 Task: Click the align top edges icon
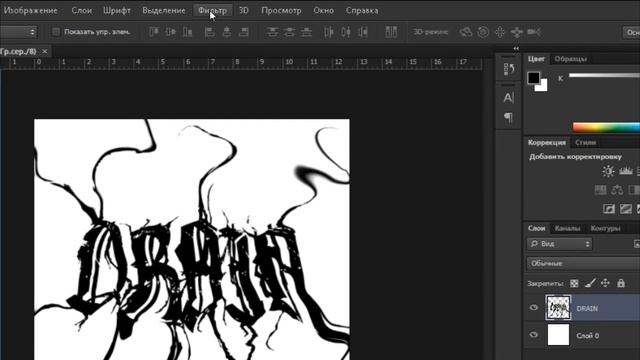click(x=153, y=32)
